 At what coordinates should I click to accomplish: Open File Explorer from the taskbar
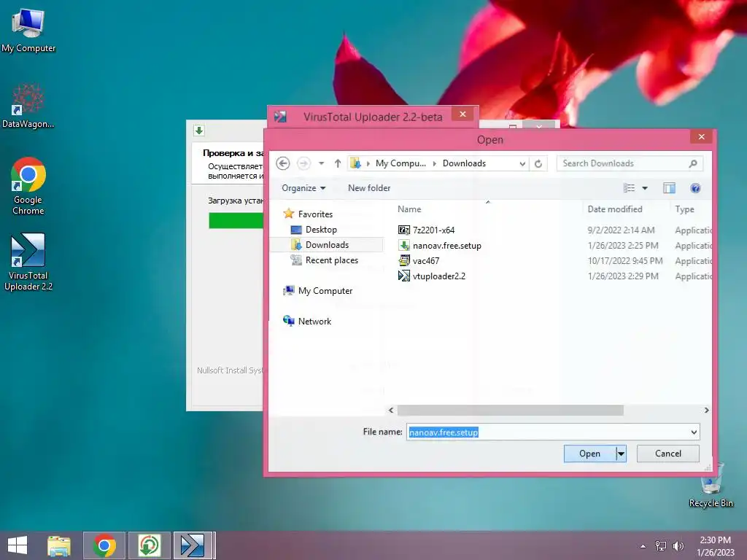(59, 545)
